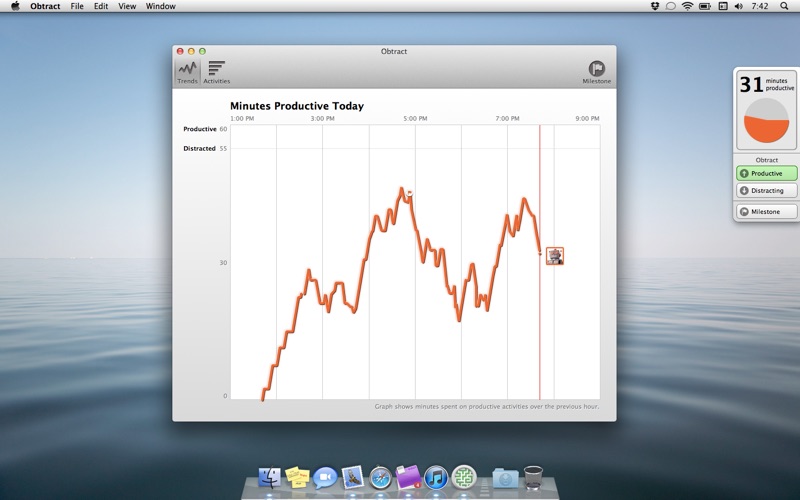The image size is (800, 500).
Task: Open the Window menu
Action: pos(161,6)
